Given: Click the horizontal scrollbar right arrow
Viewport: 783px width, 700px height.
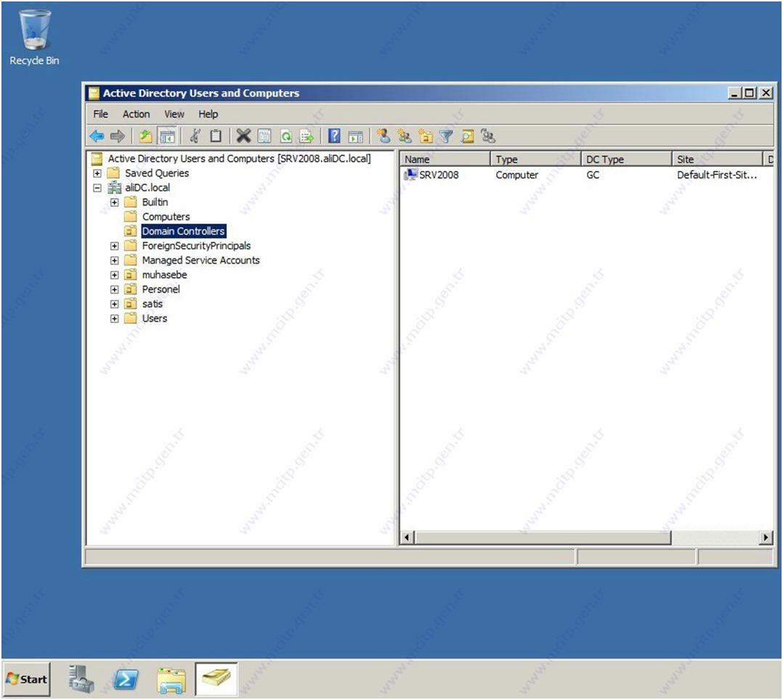Looking at the screenshot, I should click(x=766, y=538).
